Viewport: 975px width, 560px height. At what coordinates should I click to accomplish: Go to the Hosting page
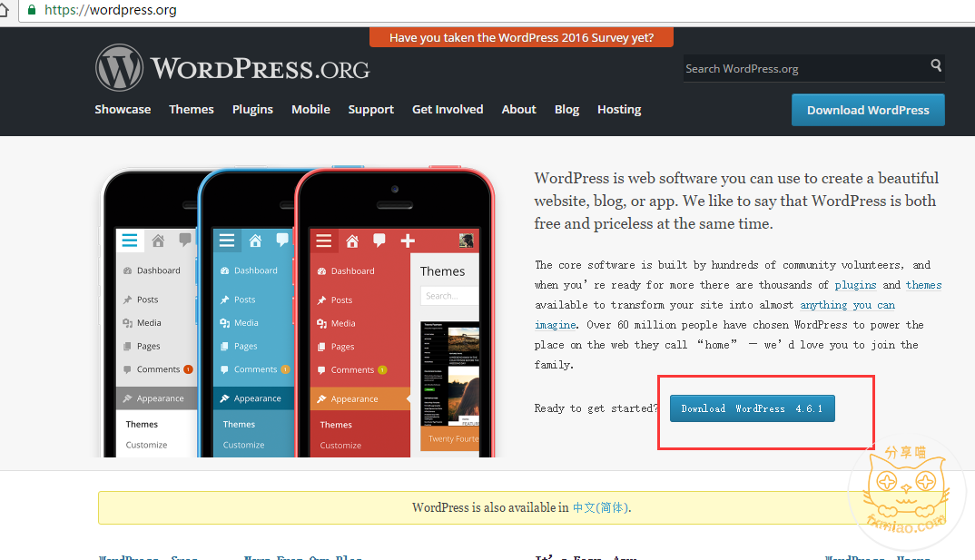coord(619,110)
